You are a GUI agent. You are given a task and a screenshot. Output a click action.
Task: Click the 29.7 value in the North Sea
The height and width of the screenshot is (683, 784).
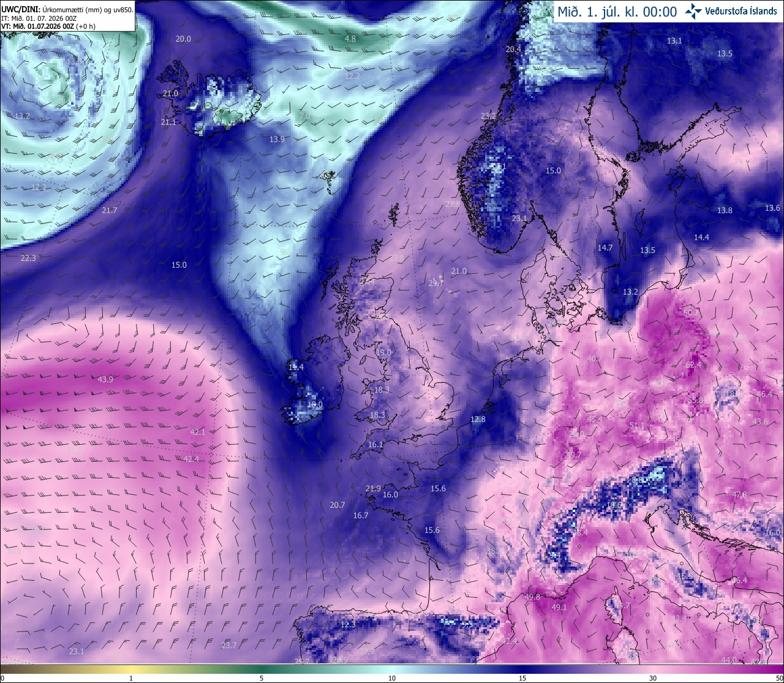(x=436, y=283)
